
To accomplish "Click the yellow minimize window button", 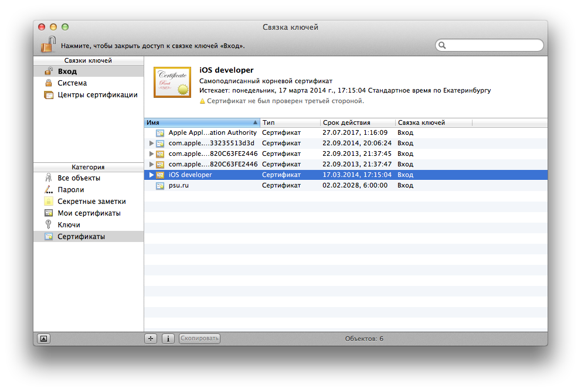I will (x=53, y=27).
